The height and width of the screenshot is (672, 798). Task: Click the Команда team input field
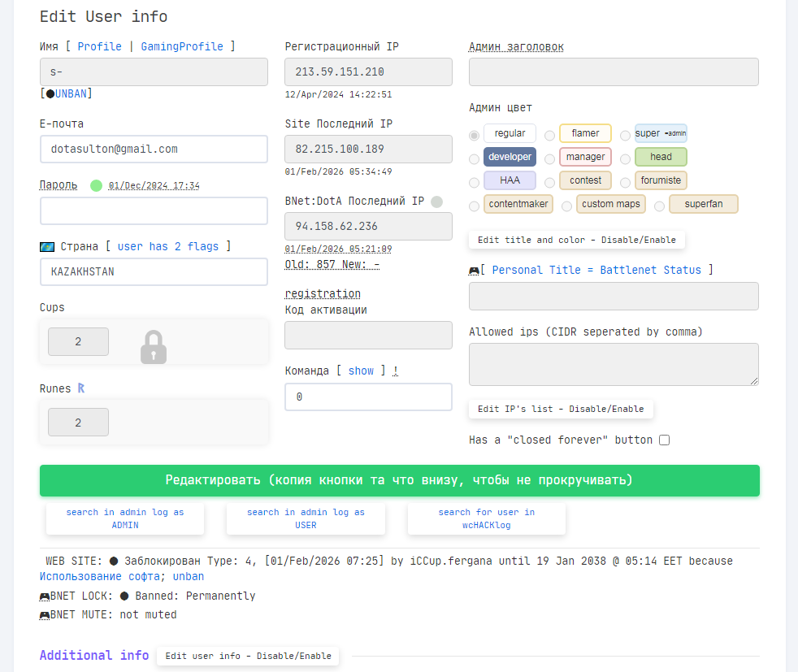click(368, 397)
